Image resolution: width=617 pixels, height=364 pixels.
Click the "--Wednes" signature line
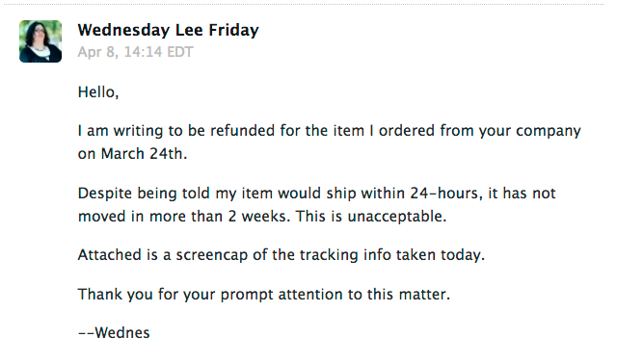[114, 332]
